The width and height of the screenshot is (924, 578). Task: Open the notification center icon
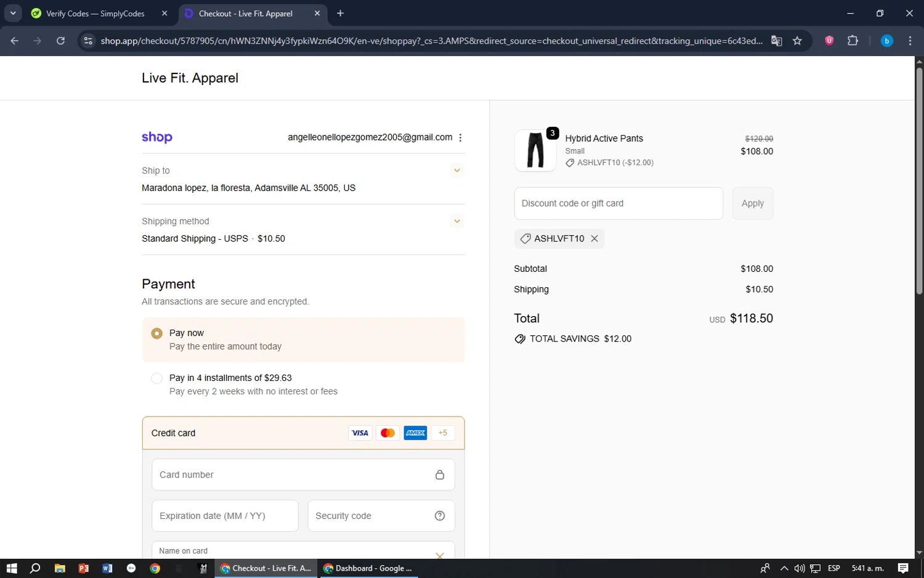pos(903,568)
